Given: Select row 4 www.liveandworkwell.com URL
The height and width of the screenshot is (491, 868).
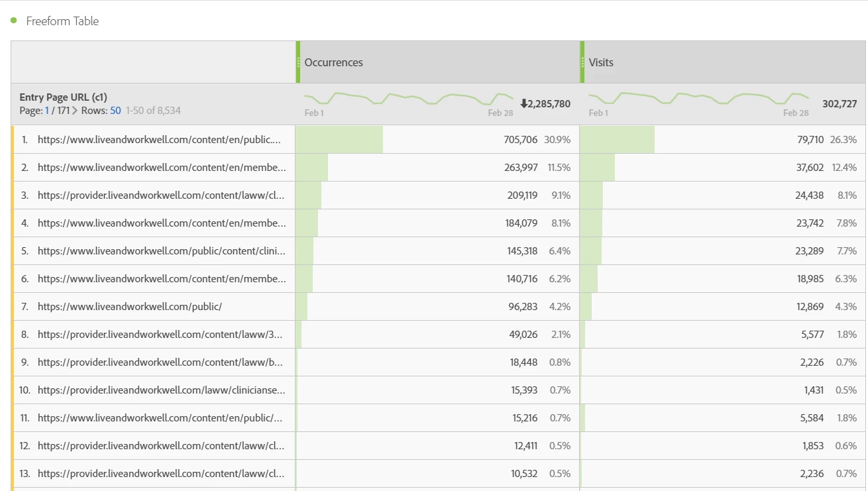Looking at the screenshot, I should pos(162,223).
